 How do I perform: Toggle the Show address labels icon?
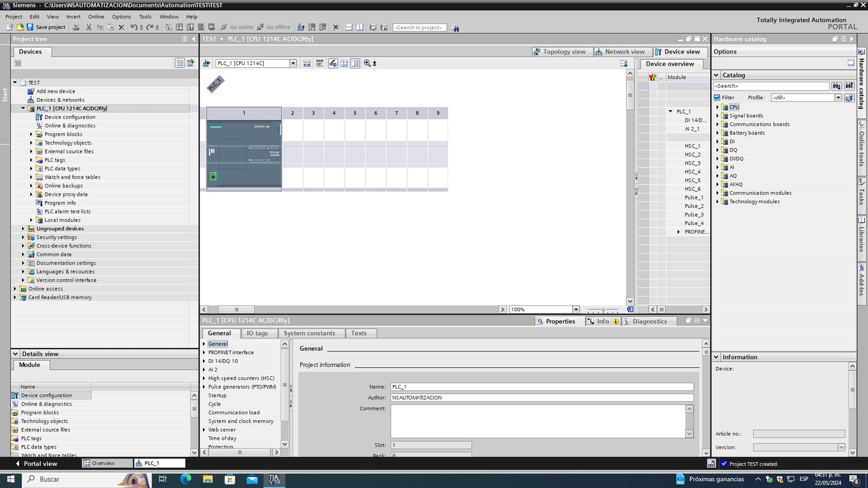point(333,63)
